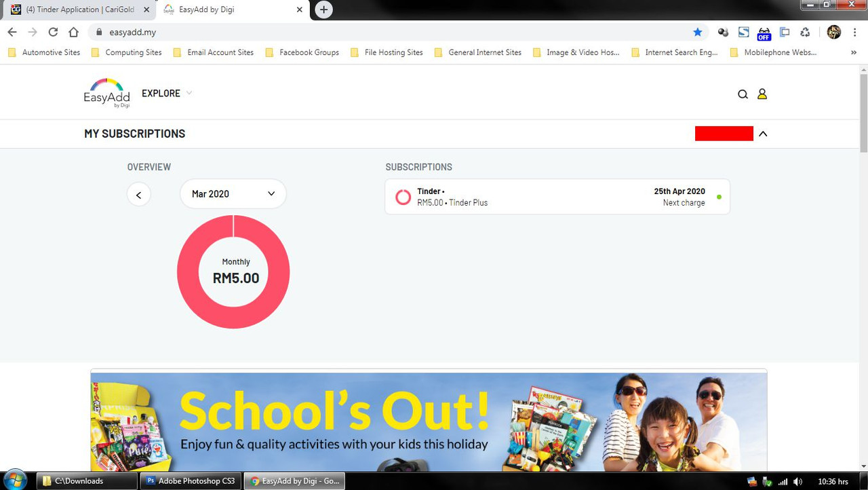Click the recycle arrows extension icon
Image resolution: width=868 pixels, height=490 pixels.
805,32
